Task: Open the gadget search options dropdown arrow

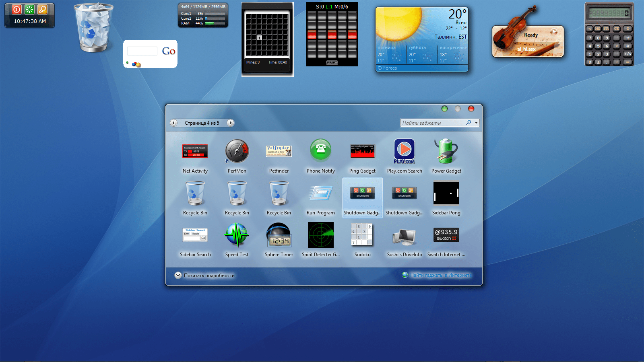Action: 477,123
